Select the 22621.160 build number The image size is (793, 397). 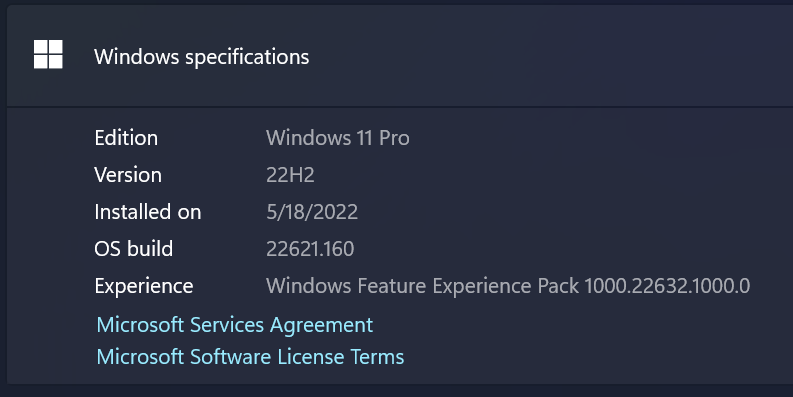tap(310, 249)
